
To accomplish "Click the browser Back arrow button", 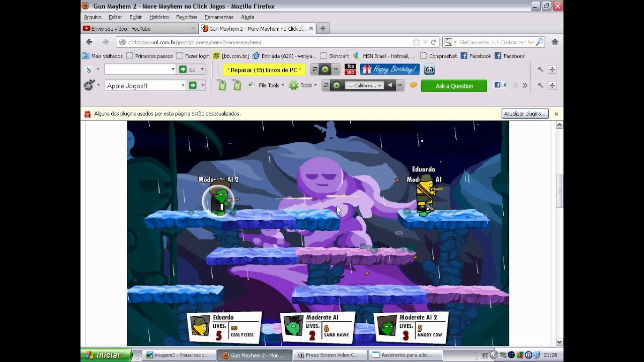I will pos(89,42).
